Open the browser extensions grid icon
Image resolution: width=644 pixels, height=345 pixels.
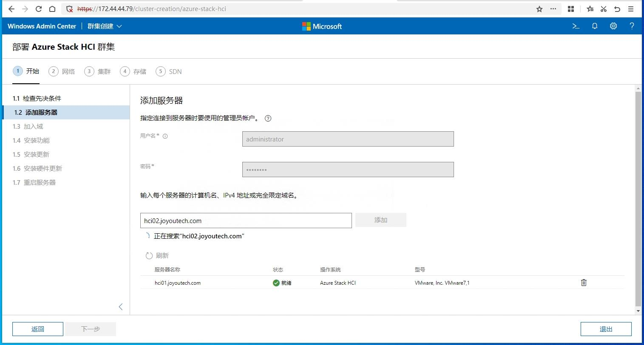[x=571, y=9]
